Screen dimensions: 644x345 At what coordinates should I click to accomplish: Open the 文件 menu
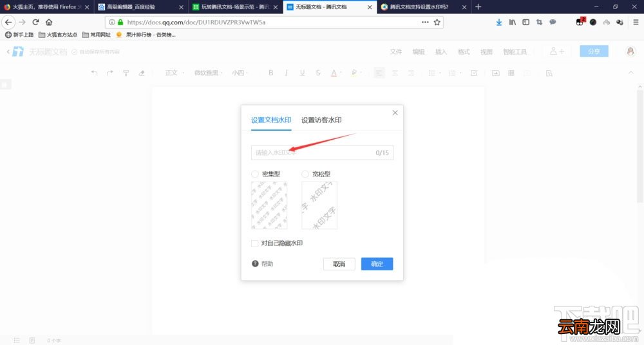395,51
